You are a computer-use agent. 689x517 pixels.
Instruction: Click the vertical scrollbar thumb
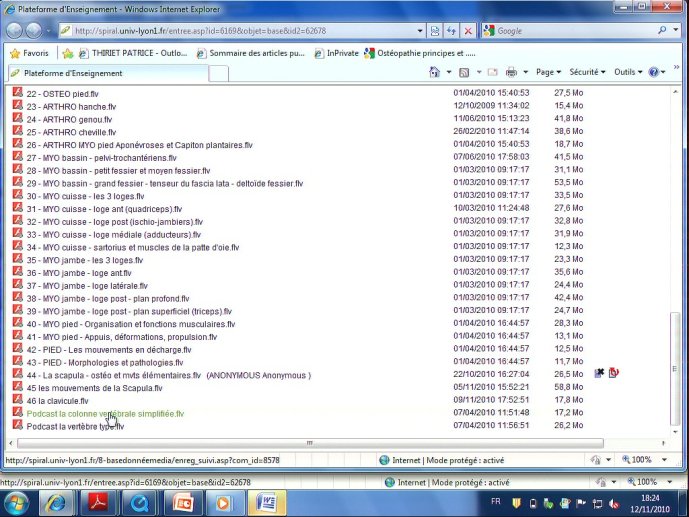click(675, 368)
